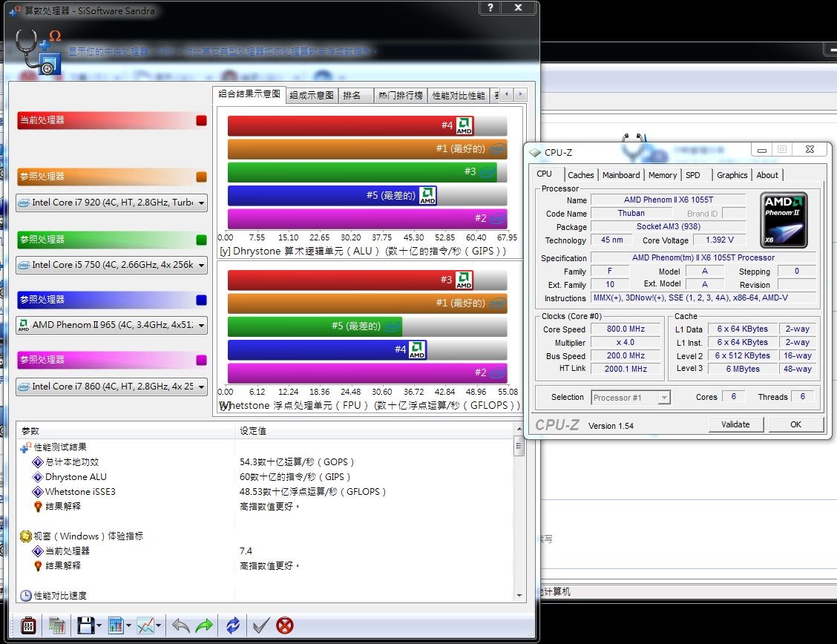
Task: Click the red current processor color swatch
Action: pyautogui.click(x=201, y=120)
